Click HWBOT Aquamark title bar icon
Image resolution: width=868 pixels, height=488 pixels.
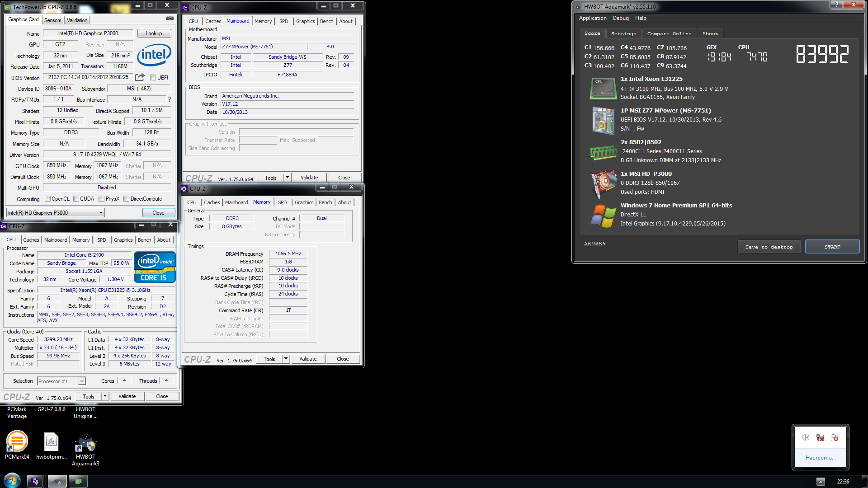(x=578, y=6)
